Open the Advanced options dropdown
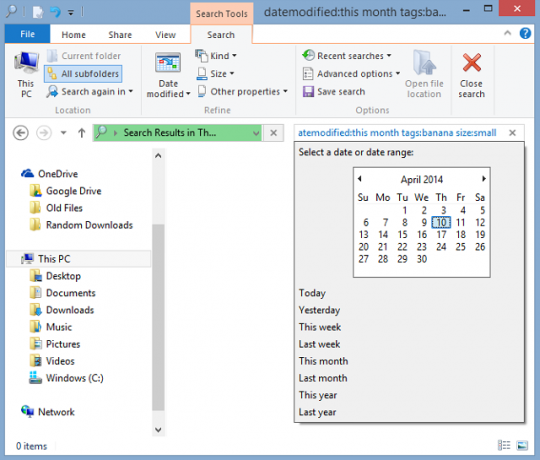 pyautogui.click(x=351, y=74)
